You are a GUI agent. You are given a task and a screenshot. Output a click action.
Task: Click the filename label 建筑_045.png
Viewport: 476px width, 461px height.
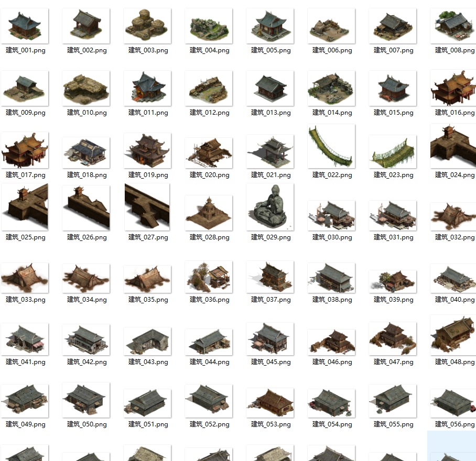pyautogui.click(x=270, y=362)
